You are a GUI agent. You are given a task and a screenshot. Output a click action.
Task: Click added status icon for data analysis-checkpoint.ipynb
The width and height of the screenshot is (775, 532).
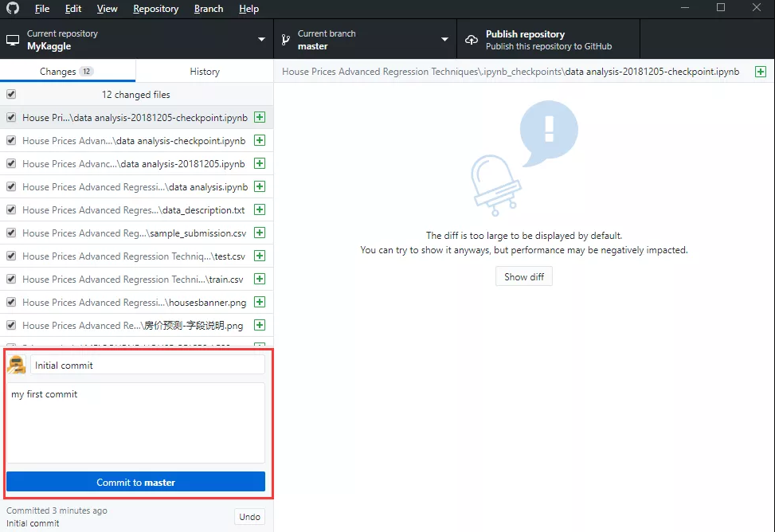(x=260, y=140)
